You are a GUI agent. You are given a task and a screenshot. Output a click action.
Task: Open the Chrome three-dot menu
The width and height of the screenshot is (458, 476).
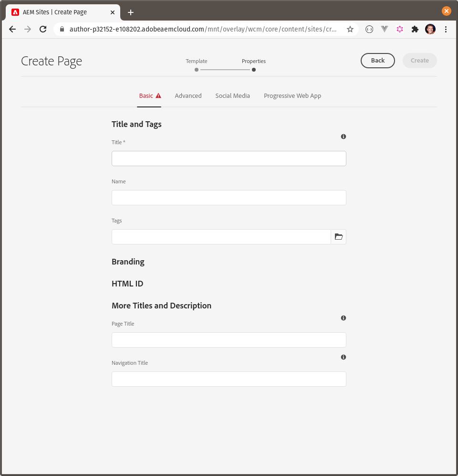pyautogui.click(x=446, y=29)
